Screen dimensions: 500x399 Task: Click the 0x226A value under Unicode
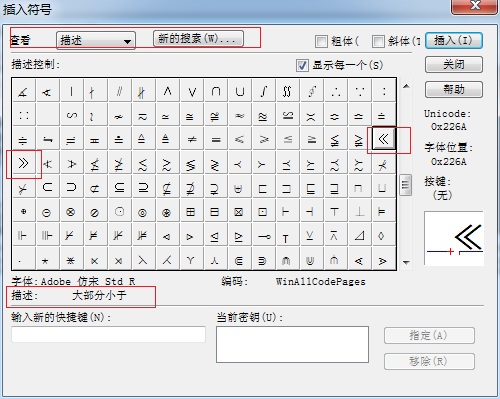[x=448, y=127]
